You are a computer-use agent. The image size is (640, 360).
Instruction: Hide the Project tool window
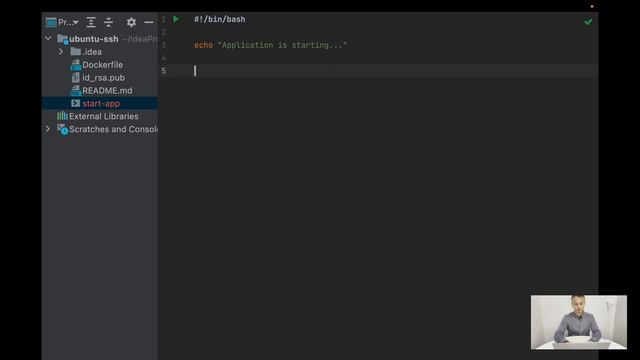[149, 22]
